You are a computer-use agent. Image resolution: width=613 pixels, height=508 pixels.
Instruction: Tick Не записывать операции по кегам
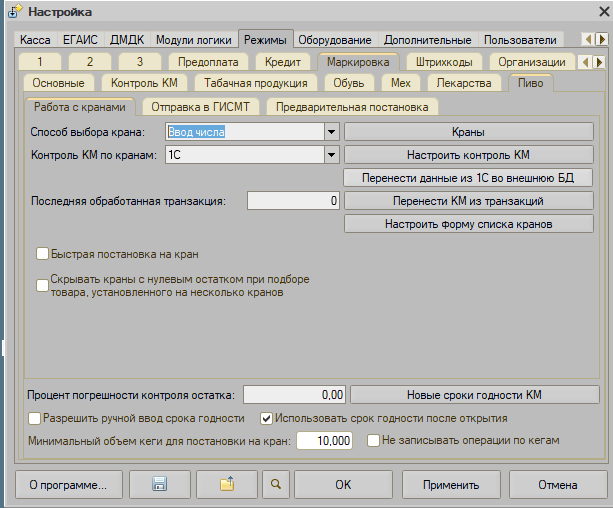tap(374, 440)
